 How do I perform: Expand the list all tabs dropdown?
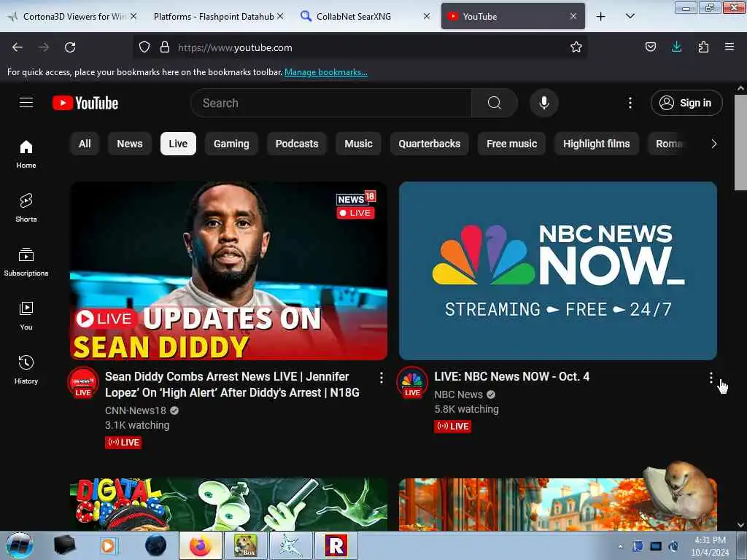(x=630, y=16)
